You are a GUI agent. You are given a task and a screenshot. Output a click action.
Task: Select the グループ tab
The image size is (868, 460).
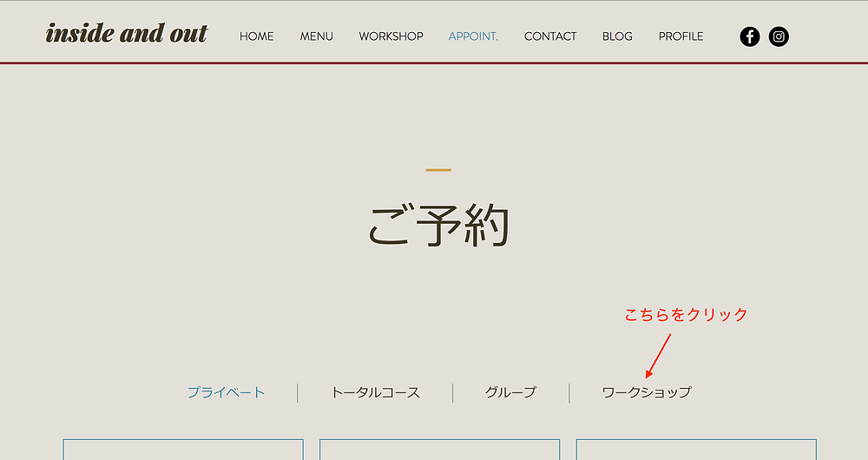tap(510, 392)
